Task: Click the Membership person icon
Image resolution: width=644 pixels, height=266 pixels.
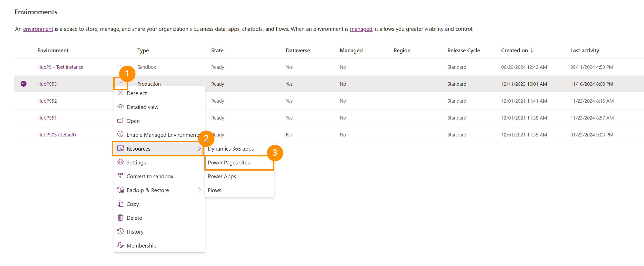Action: 120,245
